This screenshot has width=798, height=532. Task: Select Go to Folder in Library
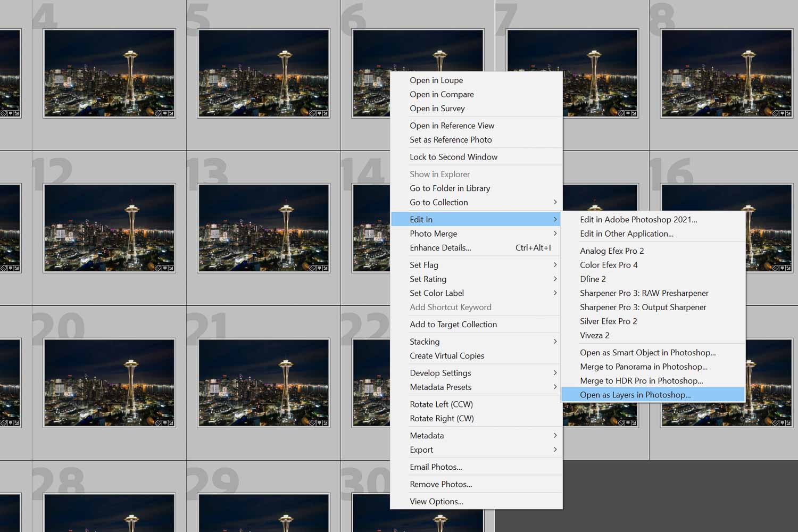tap(476, 188)
